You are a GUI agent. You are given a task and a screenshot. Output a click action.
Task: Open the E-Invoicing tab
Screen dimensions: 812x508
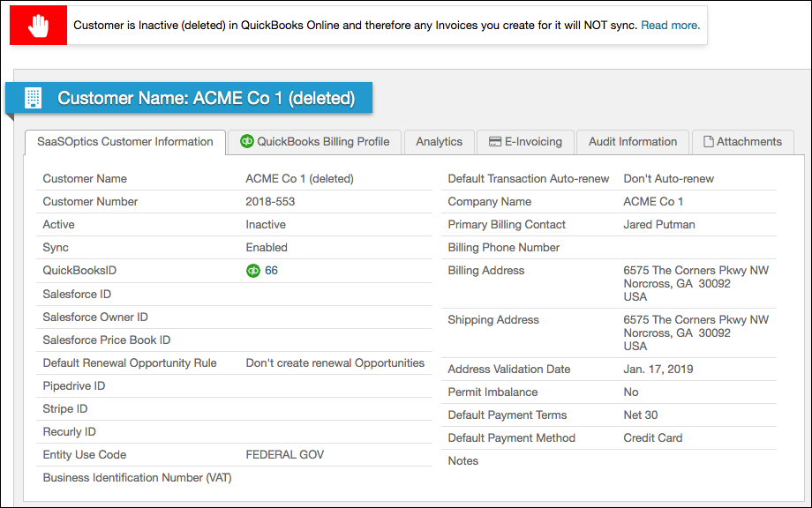click(x=526, y=142)
